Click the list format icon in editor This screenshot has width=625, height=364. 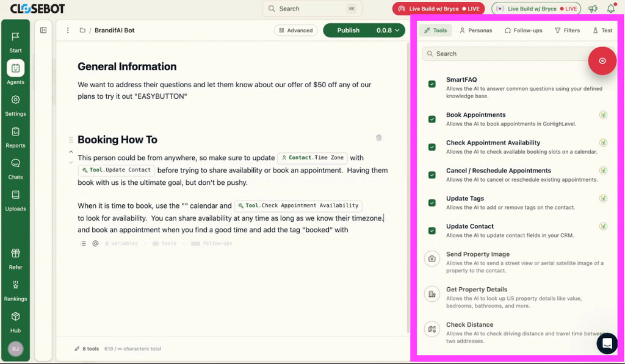coord(83,243)
